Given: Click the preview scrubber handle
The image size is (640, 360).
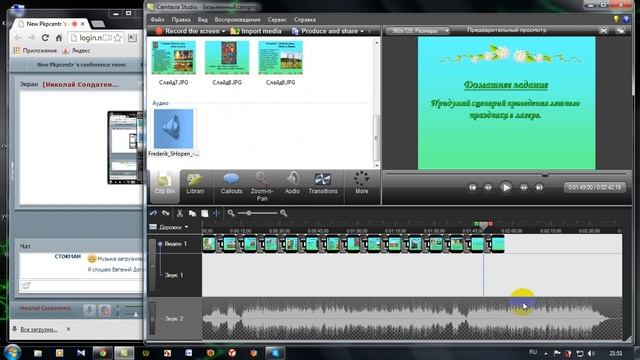Looking at the screenshot, I should (x=544, y=175).
